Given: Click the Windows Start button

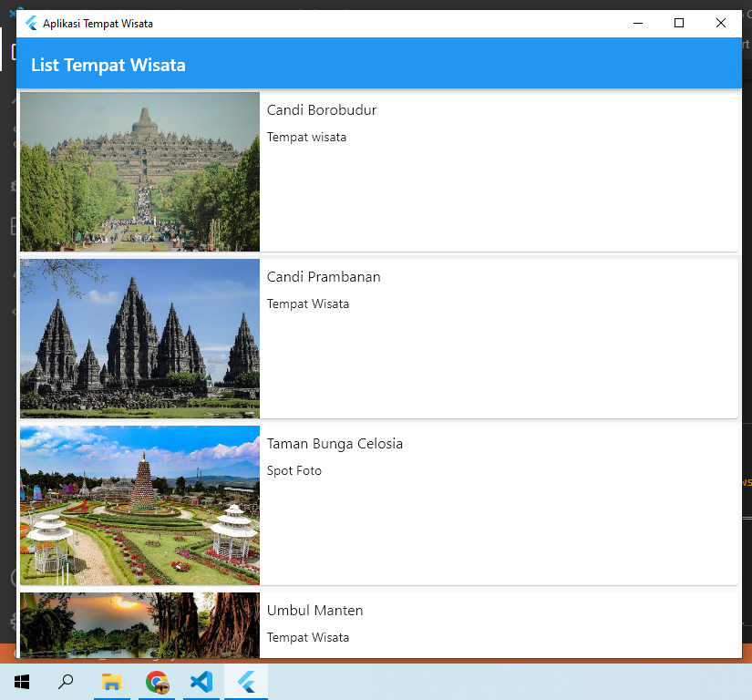Looking at the screenshot, I should click(21, 681).
